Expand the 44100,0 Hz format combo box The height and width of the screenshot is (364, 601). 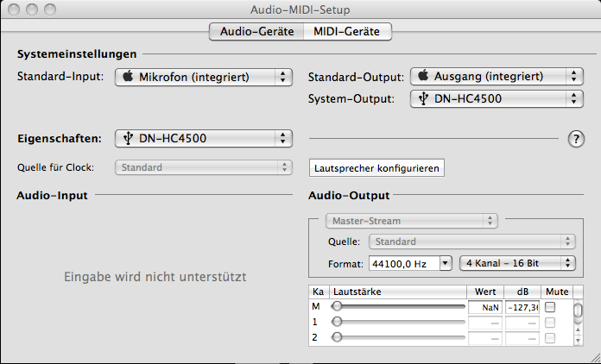click(446, 262)
